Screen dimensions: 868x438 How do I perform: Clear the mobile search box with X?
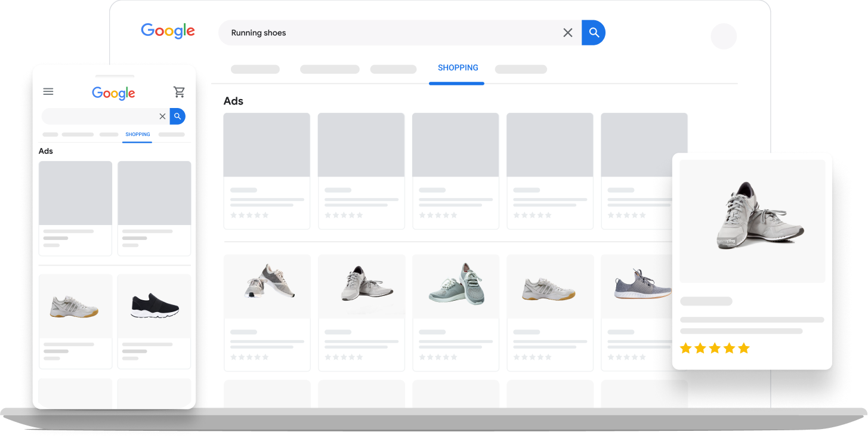pyautogui.click(x=162, y=116)
